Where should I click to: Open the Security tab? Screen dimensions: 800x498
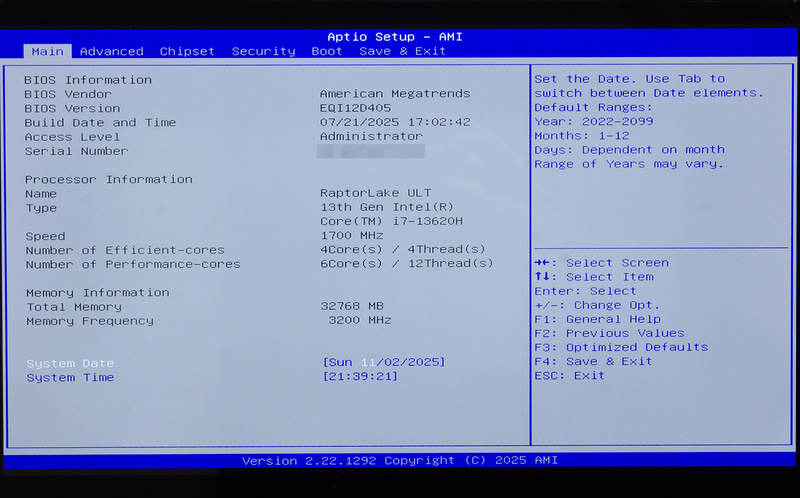[x=263, y=52]
